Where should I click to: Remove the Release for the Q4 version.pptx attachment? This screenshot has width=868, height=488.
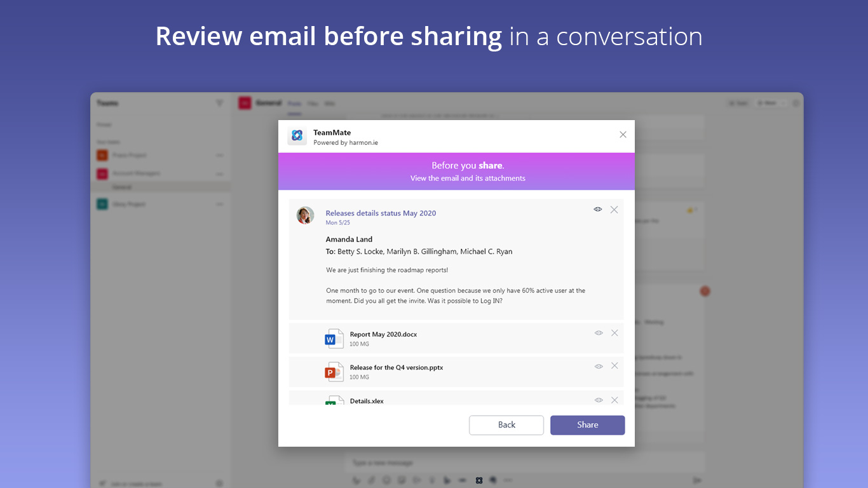tap(614, 365)
